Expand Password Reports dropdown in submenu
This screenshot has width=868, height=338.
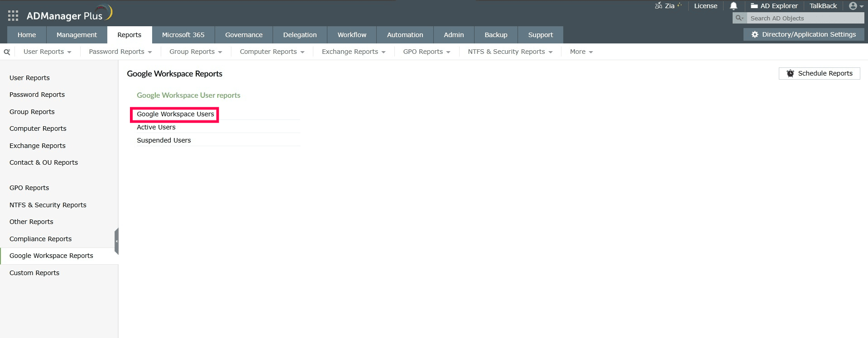coord(120,52)
